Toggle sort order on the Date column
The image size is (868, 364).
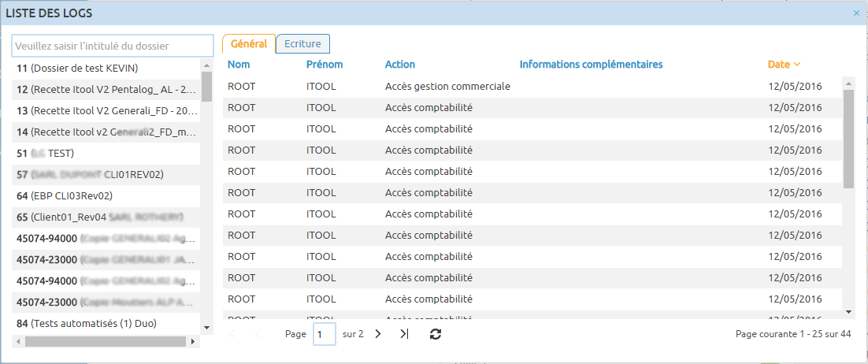click(784, 65)
